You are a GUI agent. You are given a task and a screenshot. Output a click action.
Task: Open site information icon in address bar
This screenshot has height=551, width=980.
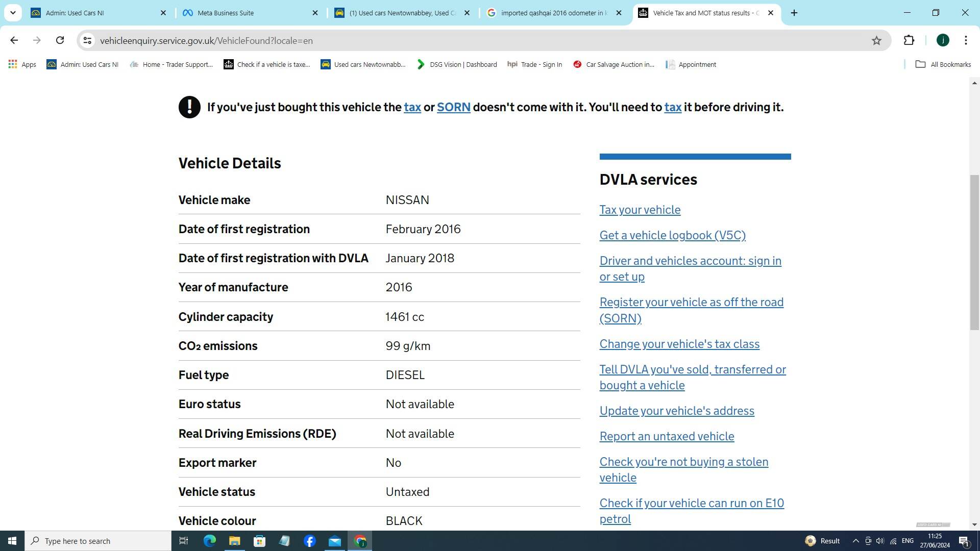pos(87,40)
